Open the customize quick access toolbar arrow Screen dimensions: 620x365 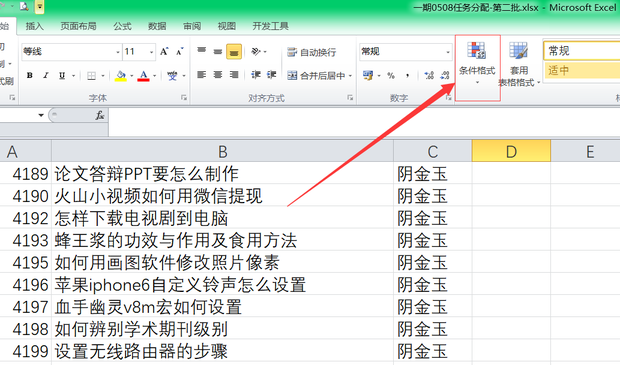point(40,7)
